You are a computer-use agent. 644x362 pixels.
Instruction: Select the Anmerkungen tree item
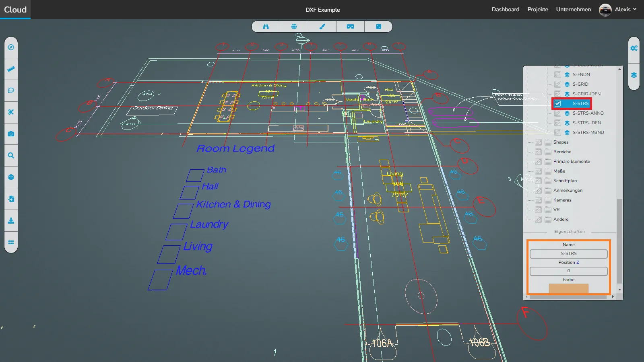coord(568,190)
